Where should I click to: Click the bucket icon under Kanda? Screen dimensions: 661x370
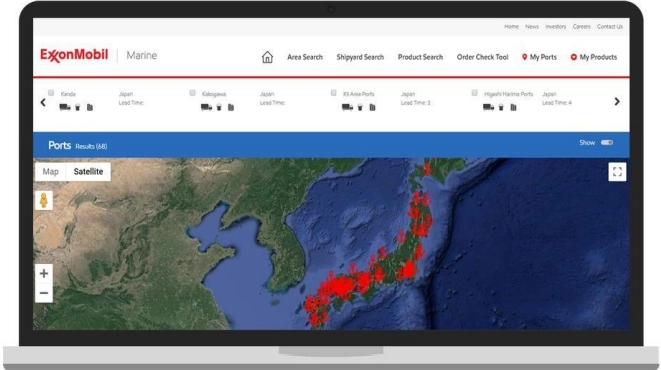click(78, 107)
